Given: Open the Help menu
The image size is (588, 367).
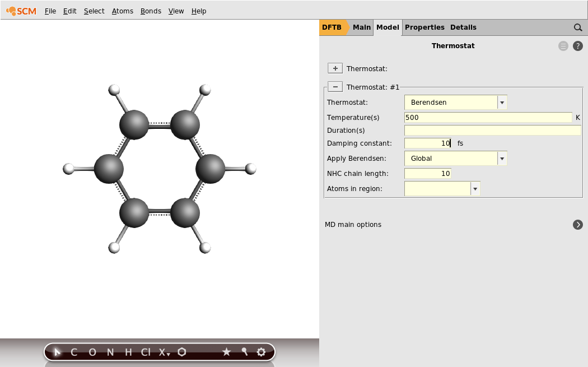Looking at the screenshot, I should click(199, 11).
